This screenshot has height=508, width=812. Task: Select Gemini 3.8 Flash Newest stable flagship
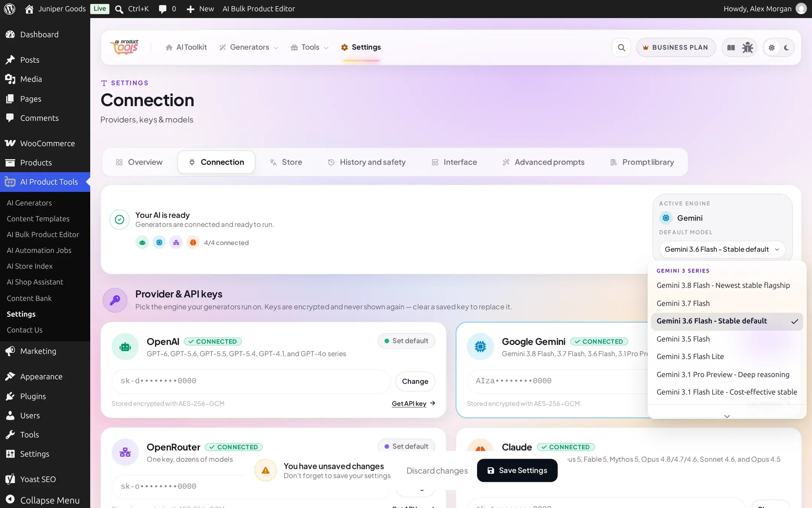click(727, 285)
